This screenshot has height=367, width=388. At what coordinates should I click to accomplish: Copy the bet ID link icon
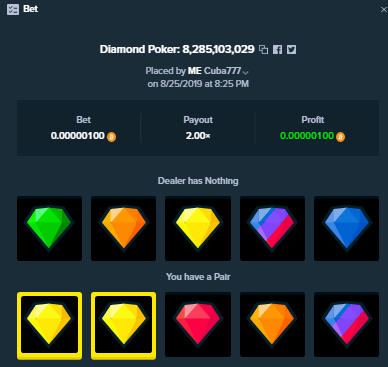(264, 50)
